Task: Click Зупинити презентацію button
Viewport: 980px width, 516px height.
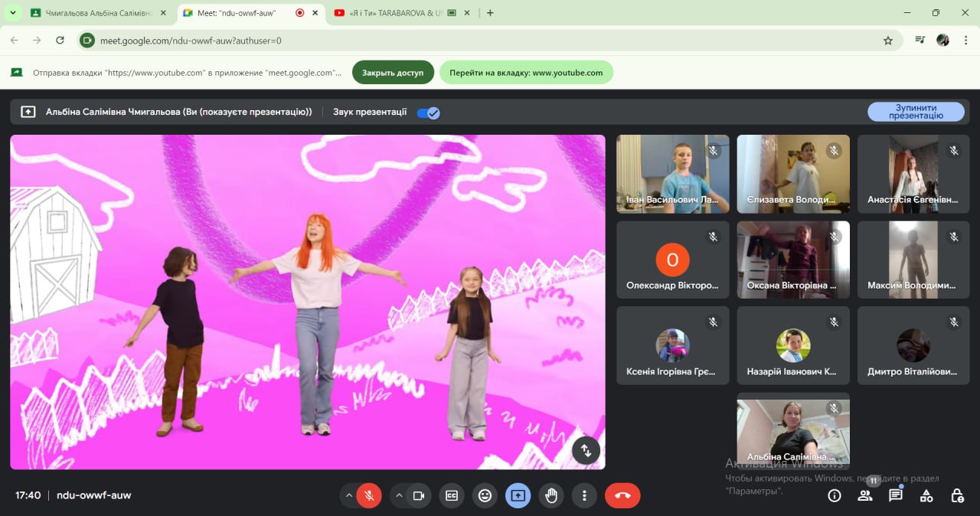Action: coord(916,112)
